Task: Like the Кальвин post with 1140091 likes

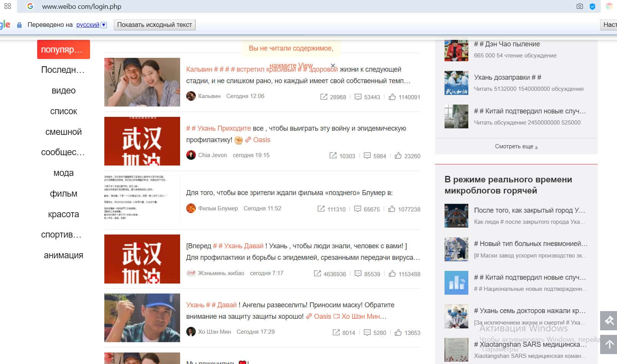Action: [x=392, y=97]
